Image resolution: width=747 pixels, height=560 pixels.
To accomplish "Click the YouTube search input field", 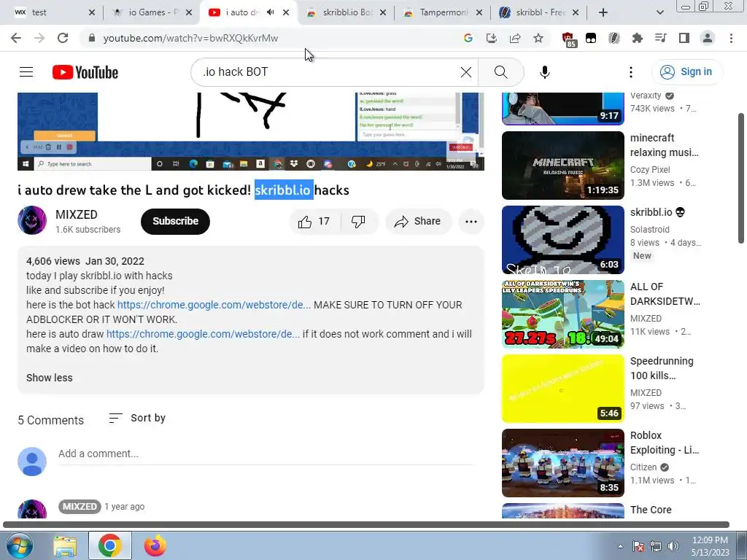I will [329, 72].
